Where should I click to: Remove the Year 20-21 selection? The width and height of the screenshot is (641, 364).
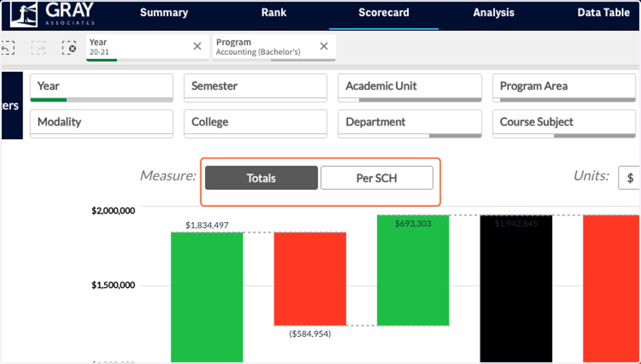197,46
